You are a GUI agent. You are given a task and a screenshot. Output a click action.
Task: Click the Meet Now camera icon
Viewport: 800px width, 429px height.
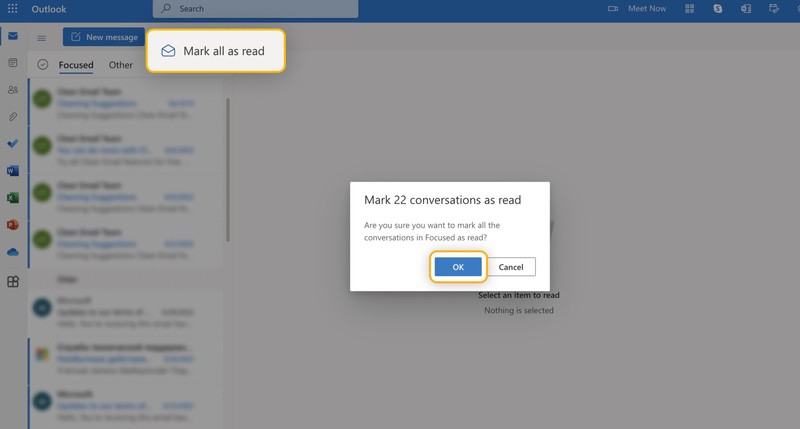coord(613,9)
